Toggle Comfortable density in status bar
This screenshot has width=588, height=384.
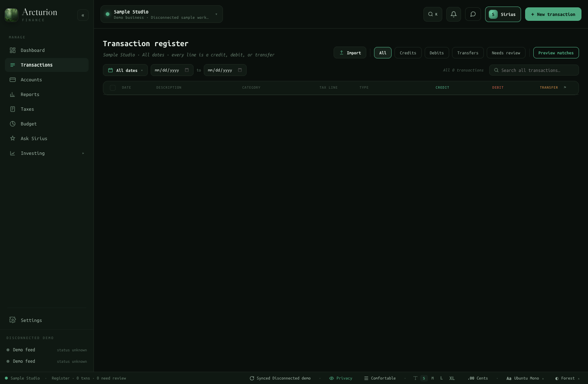380,378
